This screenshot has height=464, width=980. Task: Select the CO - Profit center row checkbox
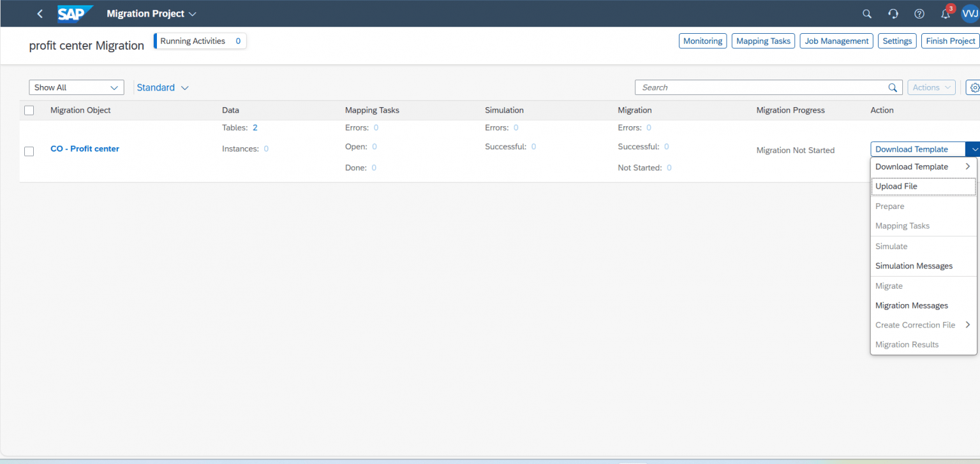click(x=29, y=151)
